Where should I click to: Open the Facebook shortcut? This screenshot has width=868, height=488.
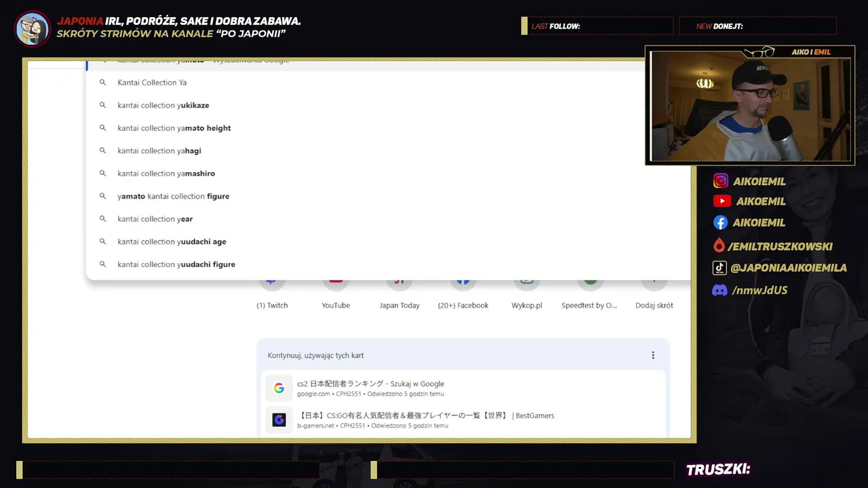click(463, 295)
